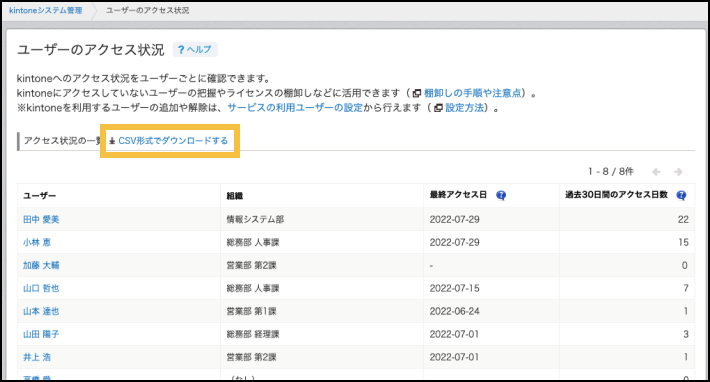Click access count 3 for 山田 陽子

686,334
